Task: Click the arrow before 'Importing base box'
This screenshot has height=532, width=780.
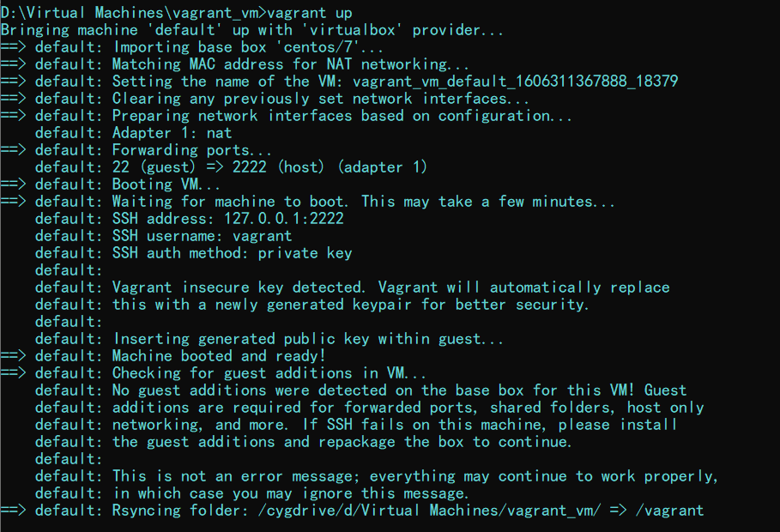Action: [x=13, y=47]
